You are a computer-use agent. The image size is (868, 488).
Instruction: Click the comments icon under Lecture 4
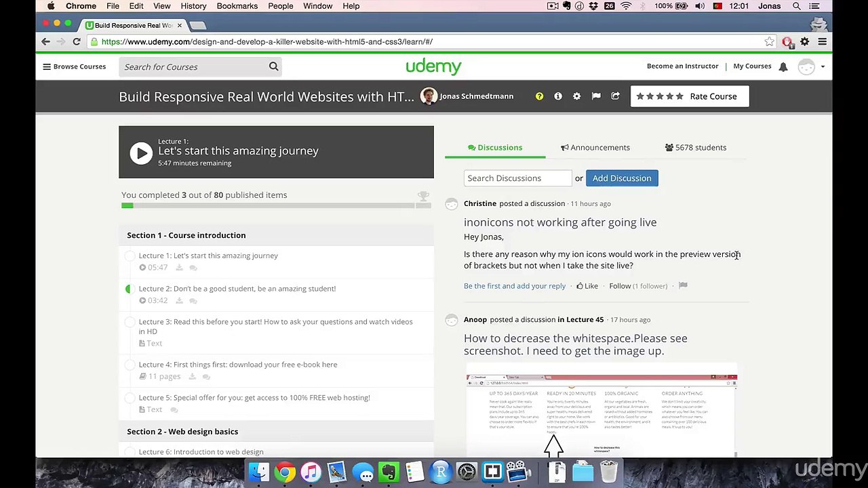pyautogui.click(x=206, y=377)
